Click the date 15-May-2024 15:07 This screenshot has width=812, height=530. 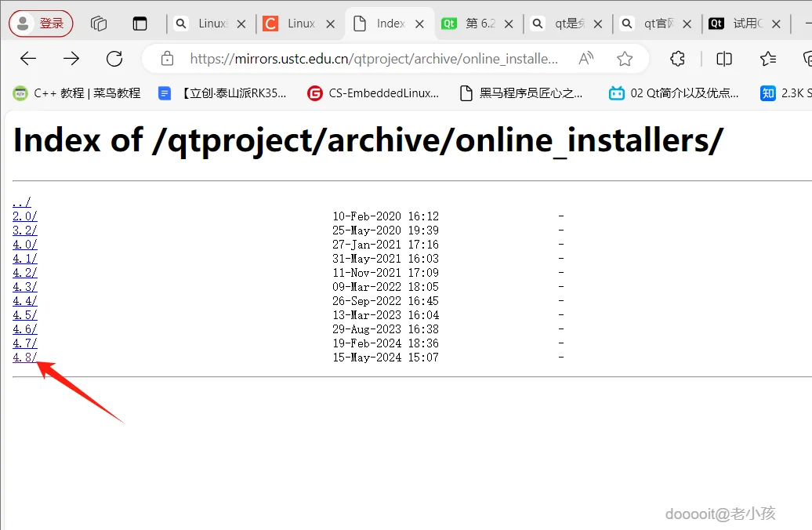click(386, 357)
